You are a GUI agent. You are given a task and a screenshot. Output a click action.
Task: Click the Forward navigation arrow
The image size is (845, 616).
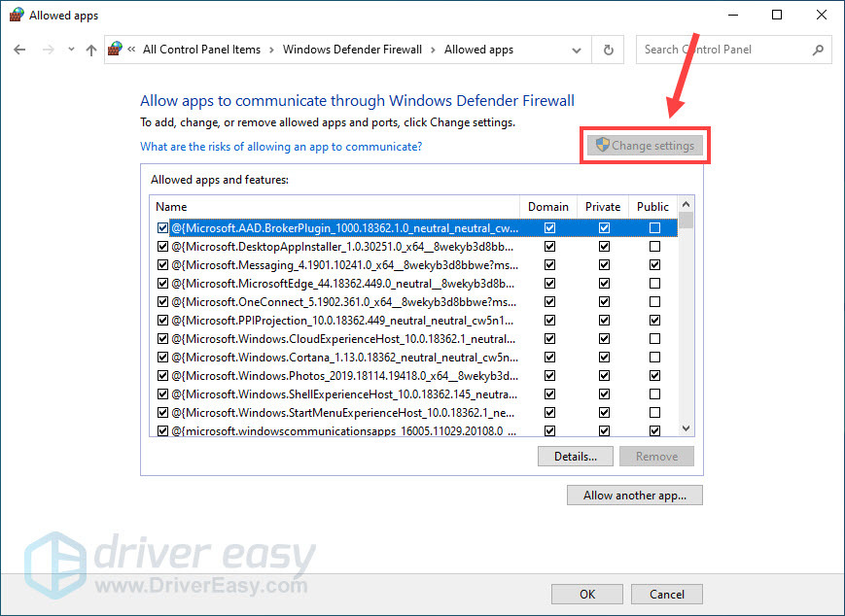pos(48,50)
